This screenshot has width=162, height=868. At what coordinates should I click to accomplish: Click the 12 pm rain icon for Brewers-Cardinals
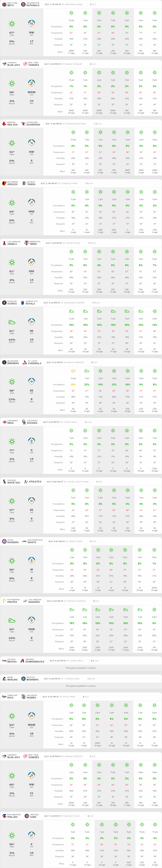73,371
